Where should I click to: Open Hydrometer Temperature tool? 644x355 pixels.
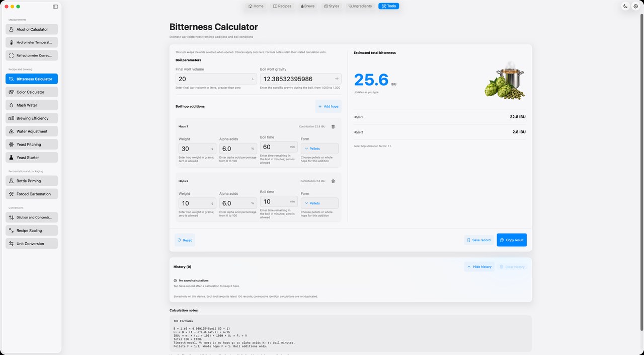coord(32,42)
